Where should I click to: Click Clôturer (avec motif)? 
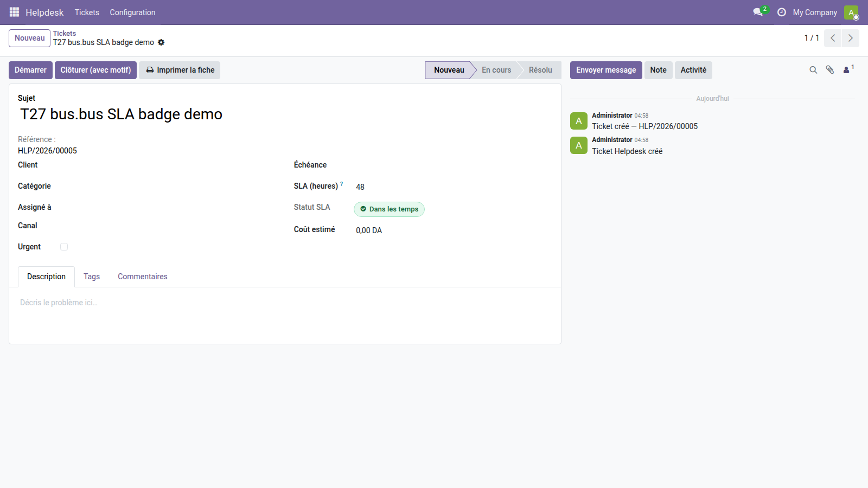click(x=95, y=69)
